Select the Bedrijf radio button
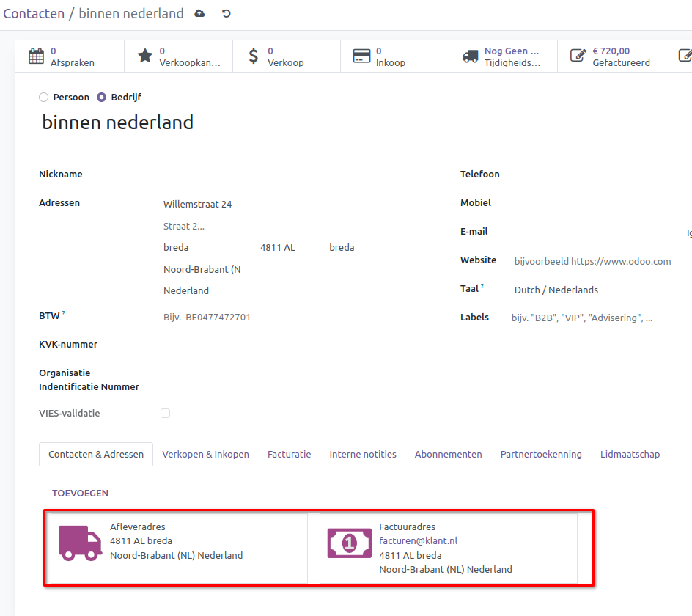The height and width of the screenshot is (616, 692). click(102, 96)
